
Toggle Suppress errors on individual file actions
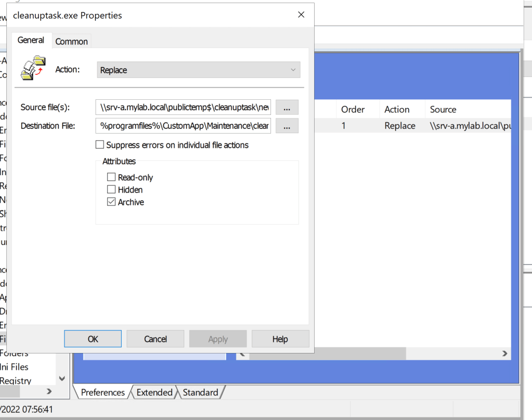coord(100,145)
